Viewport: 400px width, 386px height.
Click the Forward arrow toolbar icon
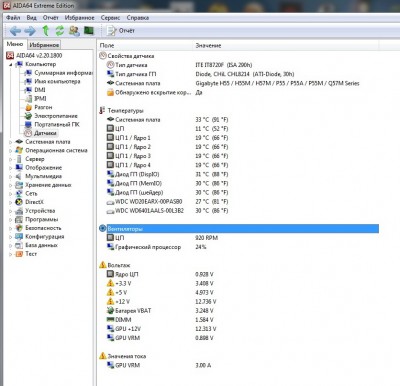30,31
